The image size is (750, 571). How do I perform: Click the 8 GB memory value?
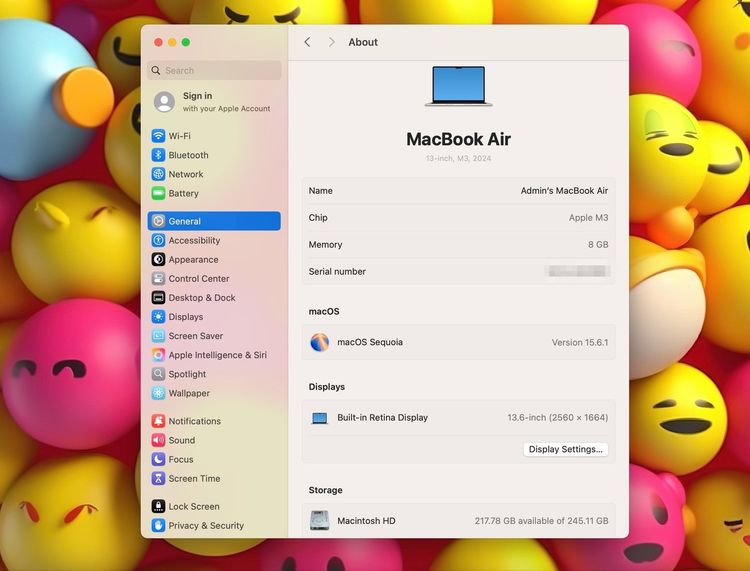point(598,244)
